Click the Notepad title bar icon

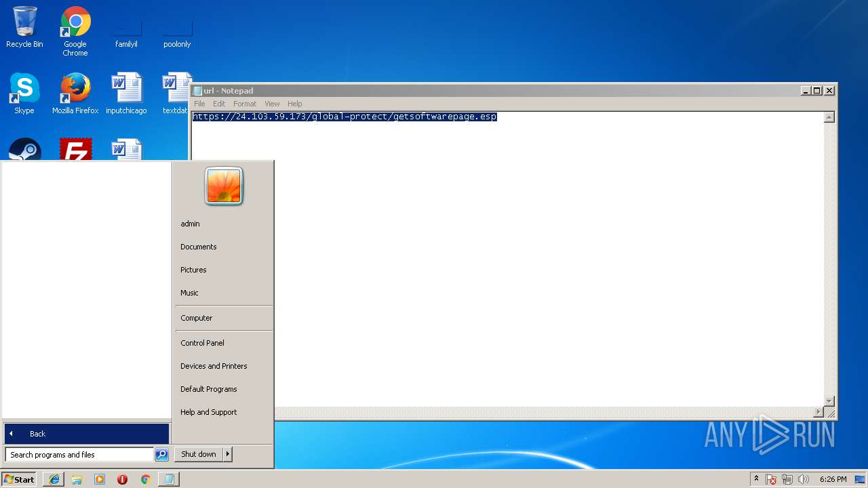pyautogui.click(x=197, y=91)
